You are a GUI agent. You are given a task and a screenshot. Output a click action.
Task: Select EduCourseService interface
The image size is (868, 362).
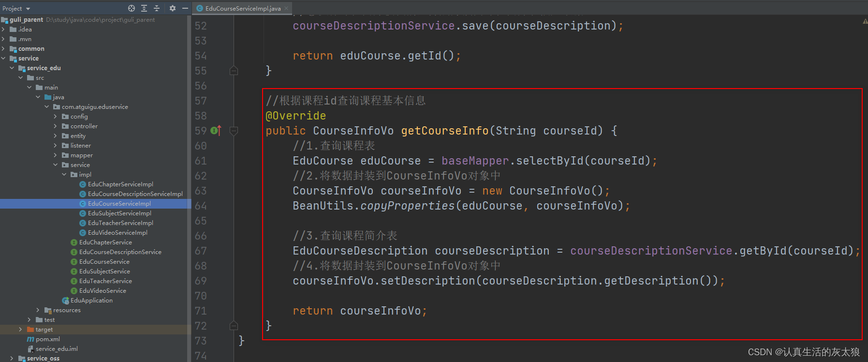(x=104, y=262)
